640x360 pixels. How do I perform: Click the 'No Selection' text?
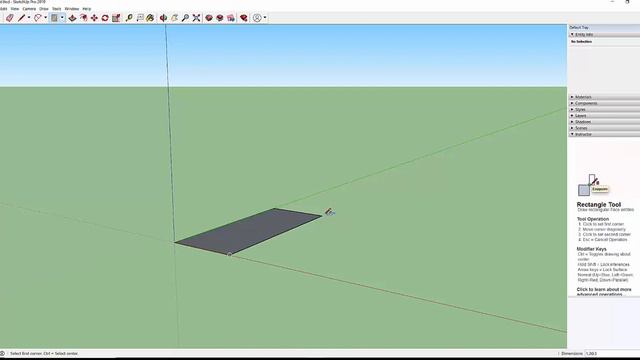(x=581, y=42)
